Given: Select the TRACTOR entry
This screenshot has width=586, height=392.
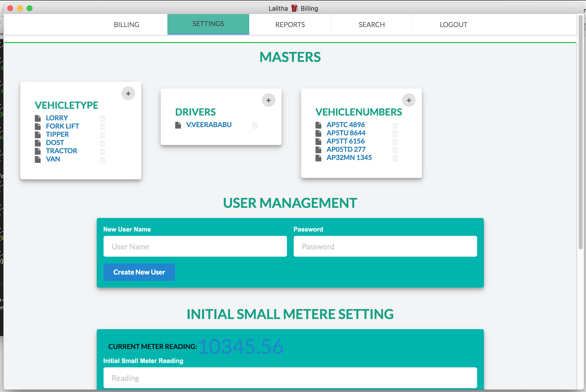Looking at the screenshot, I should [61, 151].
